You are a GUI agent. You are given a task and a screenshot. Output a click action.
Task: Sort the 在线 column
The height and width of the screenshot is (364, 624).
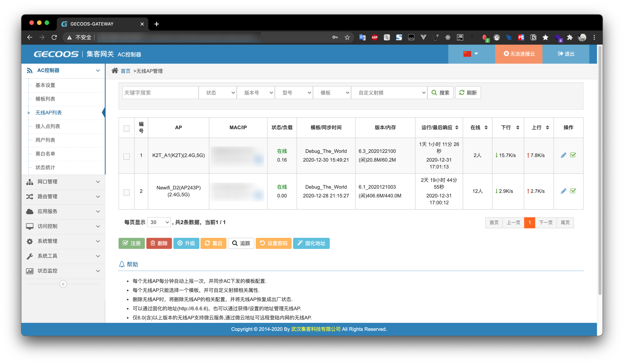coord(486,127)
